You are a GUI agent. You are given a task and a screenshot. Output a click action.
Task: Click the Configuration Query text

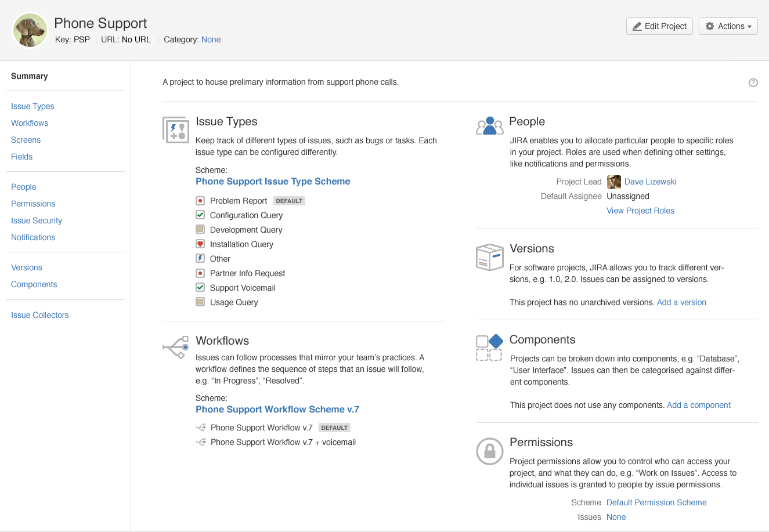247,215
